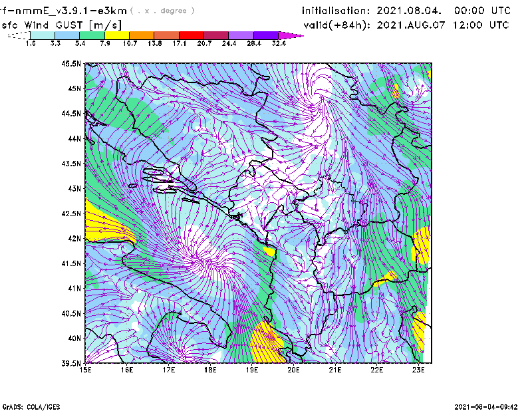Click the green 5.4–7.9 legend swatch

point(92,35)
